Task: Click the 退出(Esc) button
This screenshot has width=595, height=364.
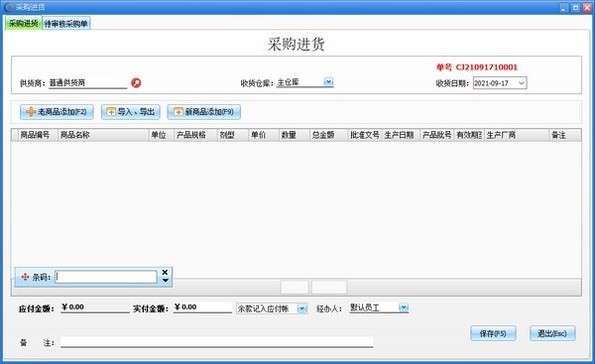Action: pyautogui.click(x=552, y=333)
